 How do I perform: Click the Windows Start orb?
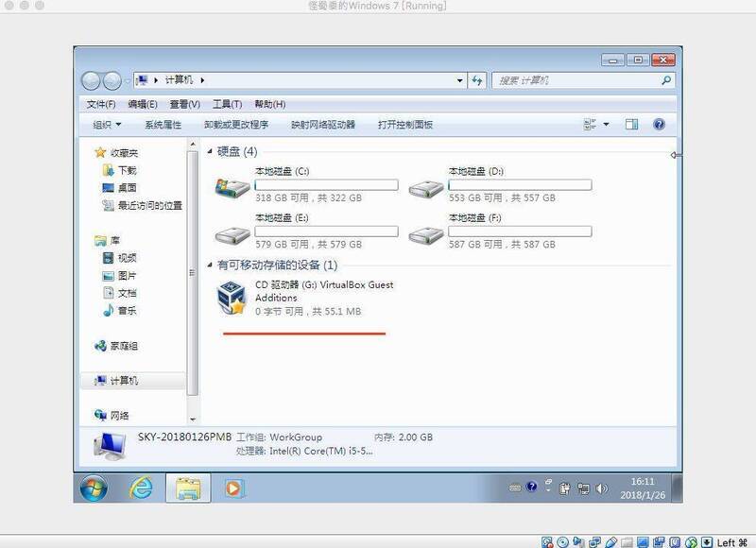(94, 488)
